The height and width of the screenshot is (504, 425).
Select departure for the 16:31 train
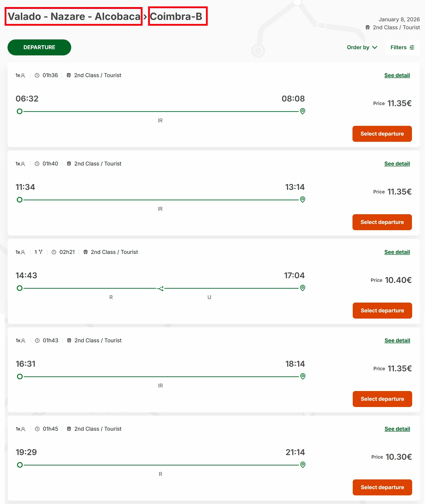(x=382, y=399)
